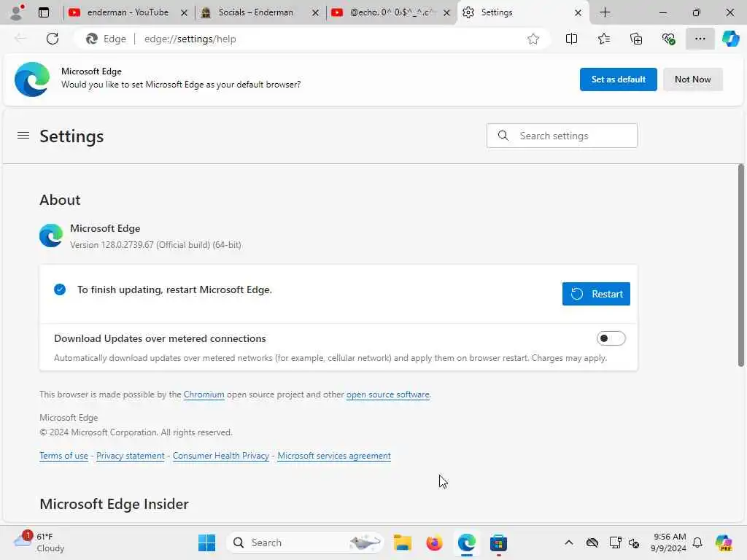
Task: Dismiss prompt with Not Now button
Action: tap(693, 79)
